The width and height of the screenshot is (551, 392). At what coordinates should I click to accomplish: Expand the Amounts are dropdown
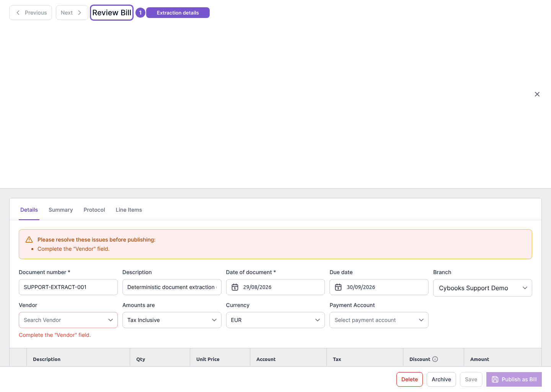pos(172,320)
